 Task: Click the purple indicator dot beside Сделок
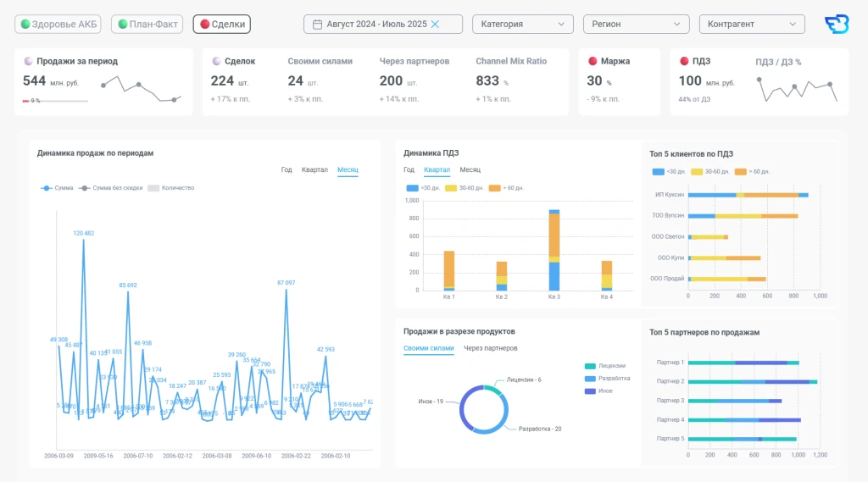click(216, 62)
